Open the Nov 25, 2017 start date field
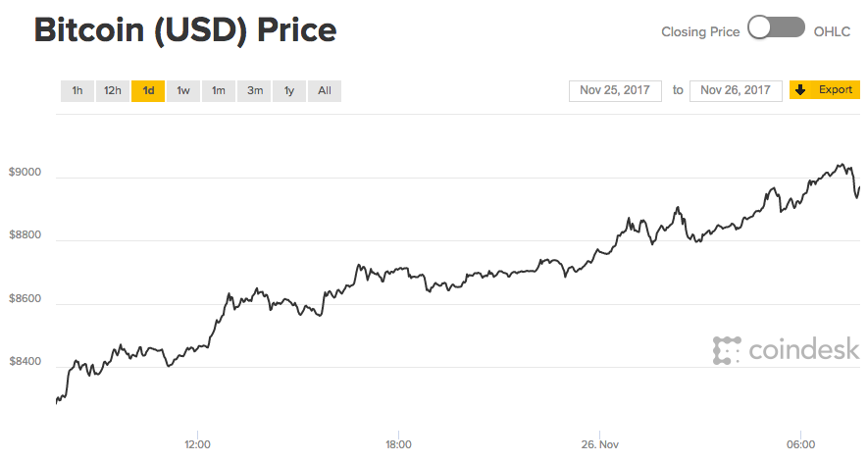The image size is (868, 462). coord(616,90)
